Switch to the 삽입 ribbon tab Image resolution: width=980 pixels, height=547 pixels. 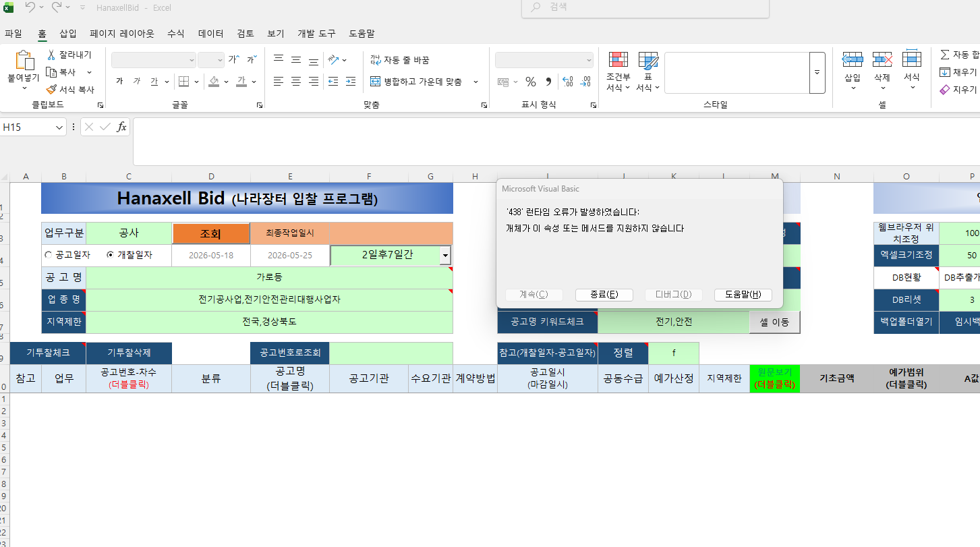point(68,33)
